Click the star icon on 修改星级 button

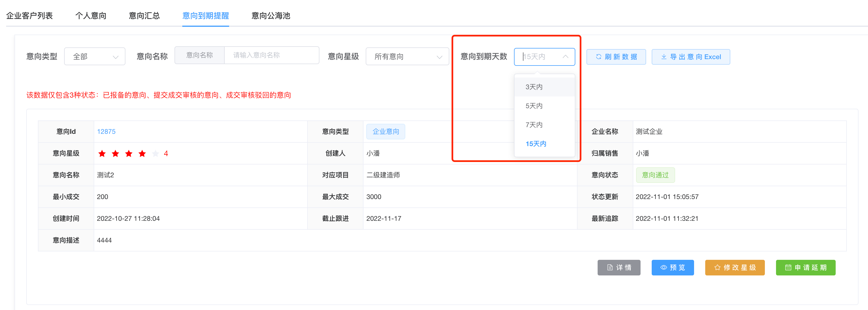[717, 268]
